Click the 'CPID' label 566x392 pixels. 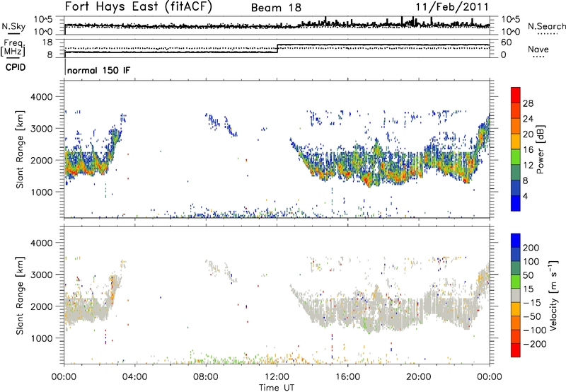click(16, 67)
